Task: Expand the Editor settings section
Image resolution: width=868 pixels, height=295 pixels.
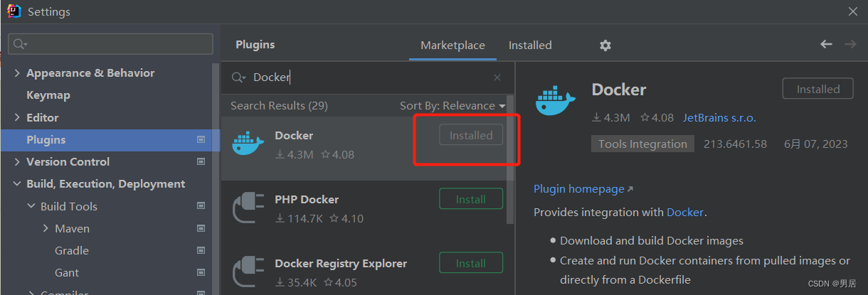Action: tap(17, 117)
